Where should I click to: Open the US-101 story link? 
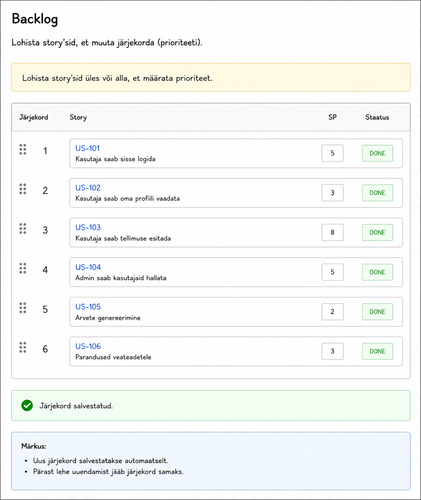(x=87, y=148)
